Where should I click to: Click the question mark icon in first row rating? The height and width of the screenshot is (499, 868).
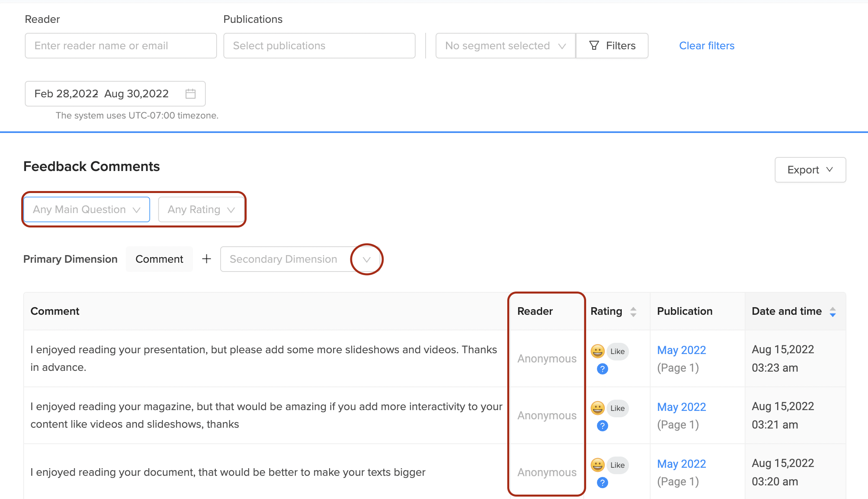click(x=602, y=369)
